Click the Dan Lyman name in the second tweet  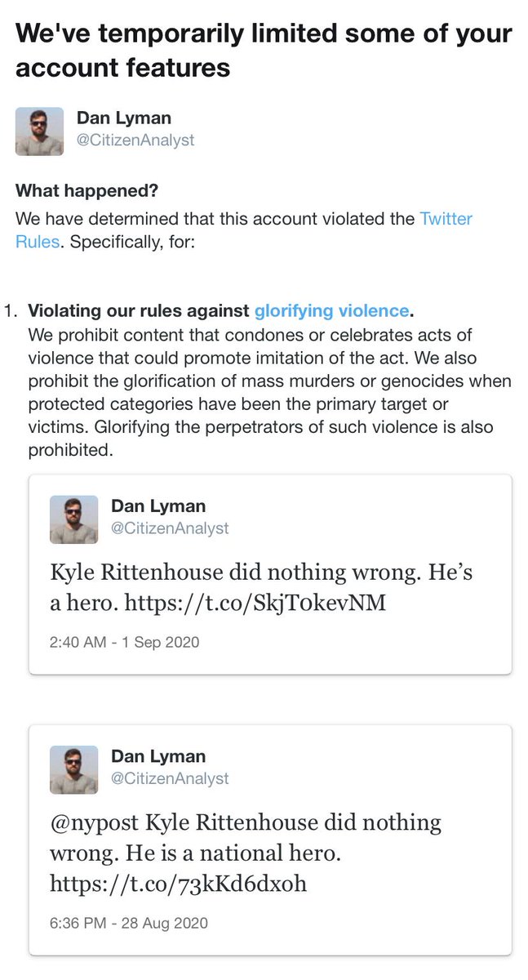click(x=158, y=756)
